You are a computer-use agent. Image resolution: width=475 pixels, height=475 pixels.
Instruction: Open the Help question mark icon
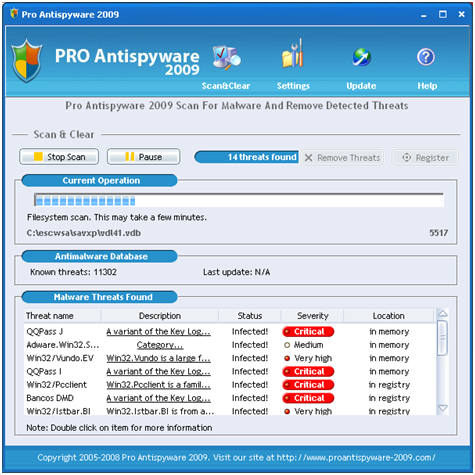426,57
